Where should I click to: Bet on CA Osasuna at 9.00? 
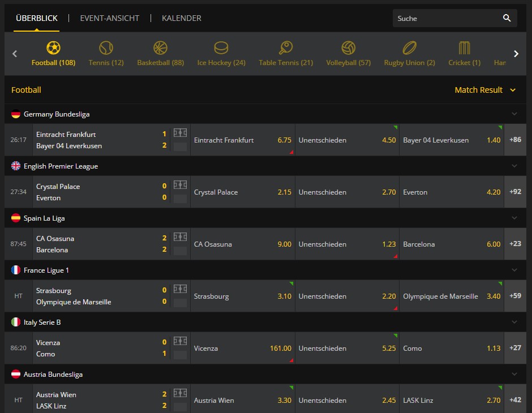coord(243,244)
